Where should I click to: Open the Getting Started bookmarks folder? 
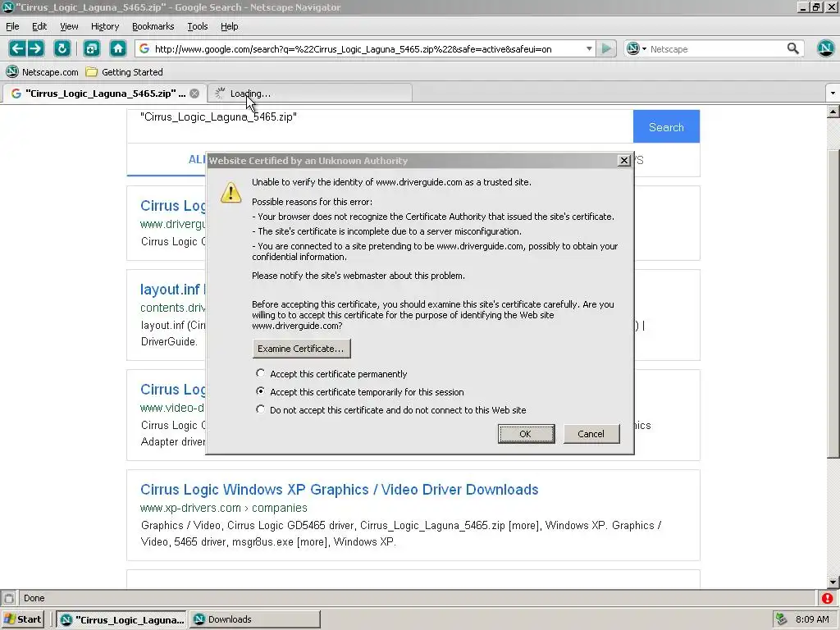click(x=125, y=72)
